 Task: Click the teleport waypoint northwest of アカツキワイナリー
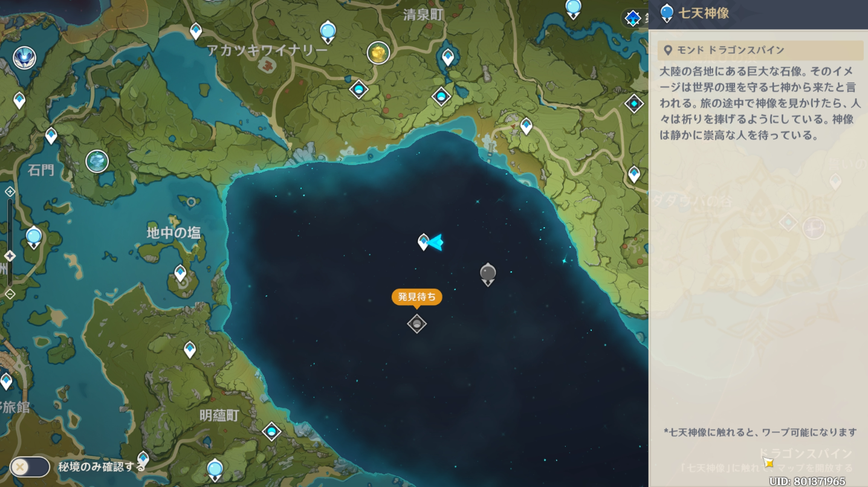196,31
